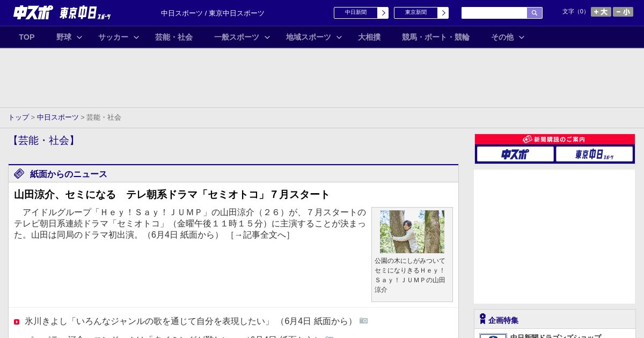The image size is (644, 338).
Task: Click the 【芸能・社会】 page heading
Action: pos(44,141)
